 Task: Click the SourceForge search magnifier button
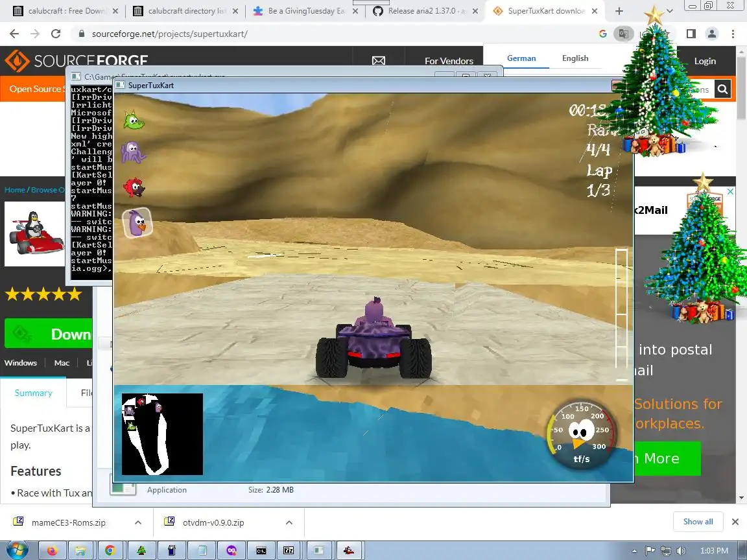pyautogui.click(x=722, y=89)
